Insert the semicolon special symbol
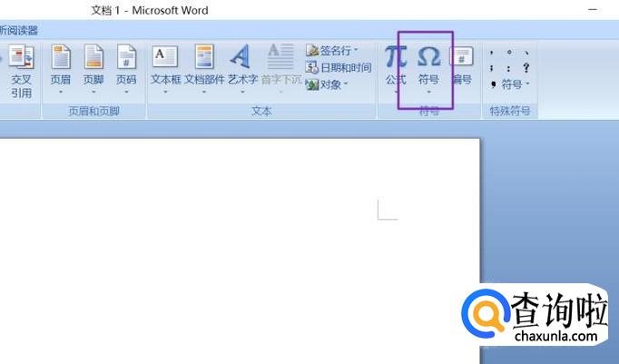Viewport: 619px width, 364px height. [492, 68]
